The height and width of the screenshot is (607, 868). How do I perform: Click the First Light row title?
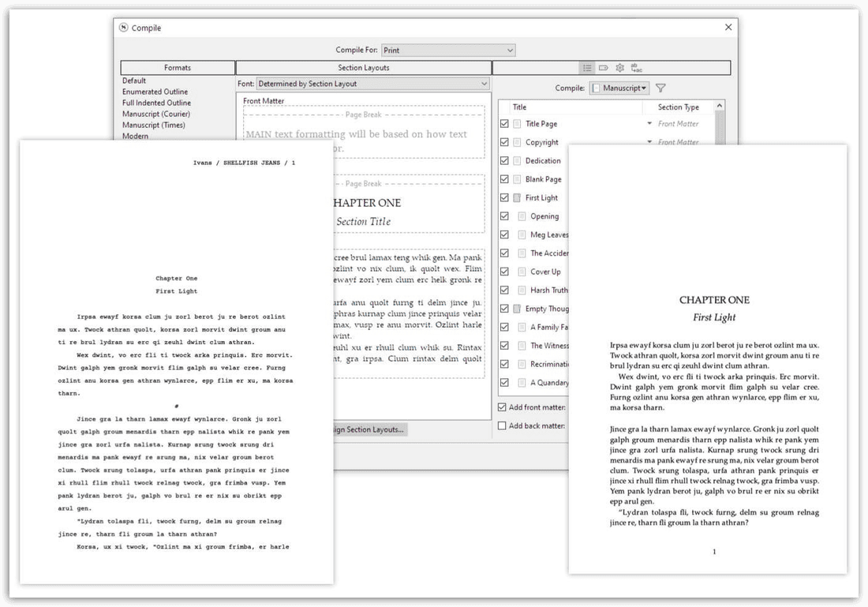tap(541, 197)
